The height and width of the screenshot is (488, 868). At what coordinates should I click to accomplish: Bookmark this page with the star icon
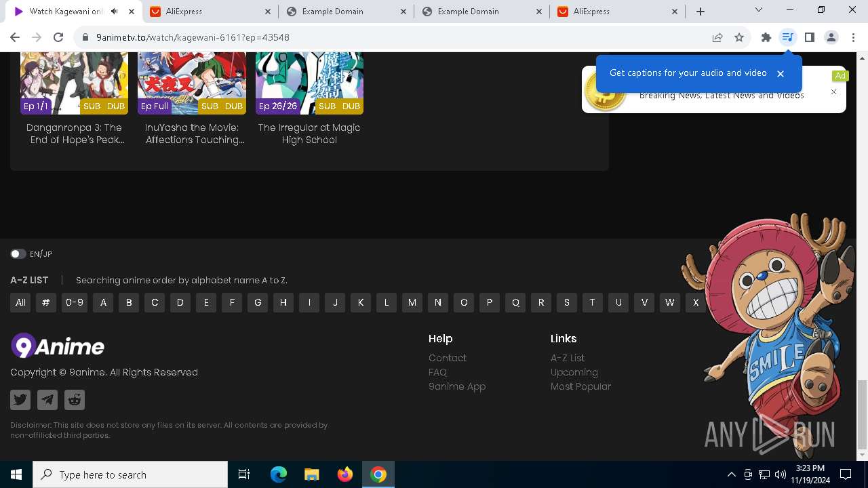(x=739, y=37)
